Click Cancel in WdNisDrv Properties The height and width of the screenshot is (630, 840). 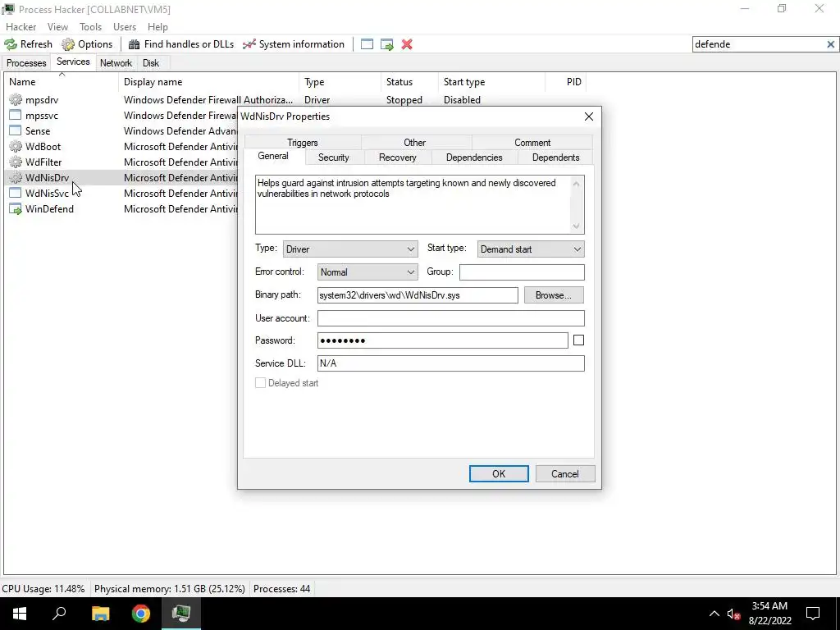click(565, 473)
